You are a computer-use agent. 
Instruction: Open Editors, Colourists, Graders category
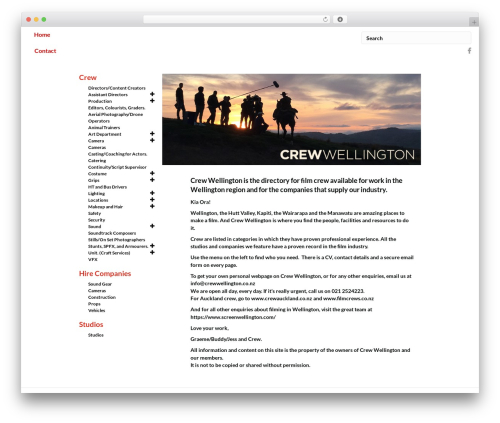(x=116, y=108)
